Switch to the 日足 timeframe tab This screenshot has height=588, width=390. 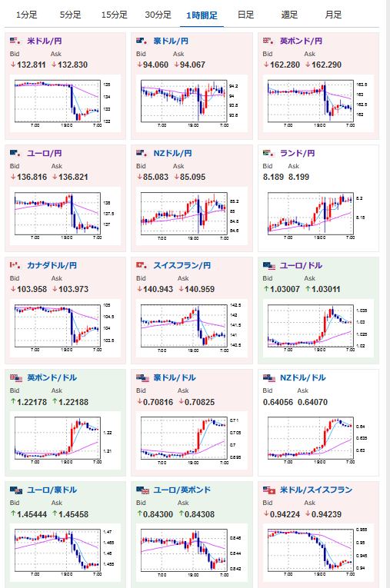click(246, 15)
